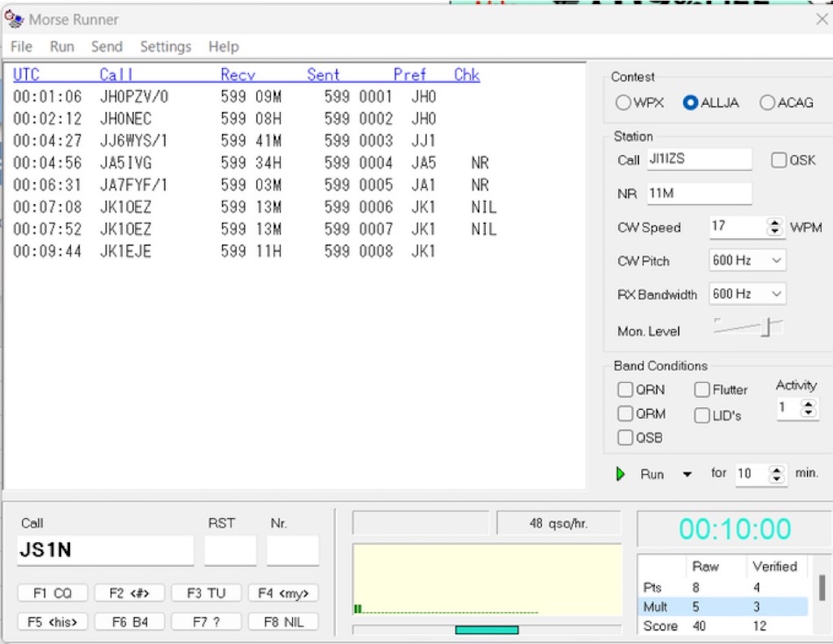The width and height of the screenshot is (833, 644).
Task: Click the F7 ? button
Action: [x=206, y=621]
